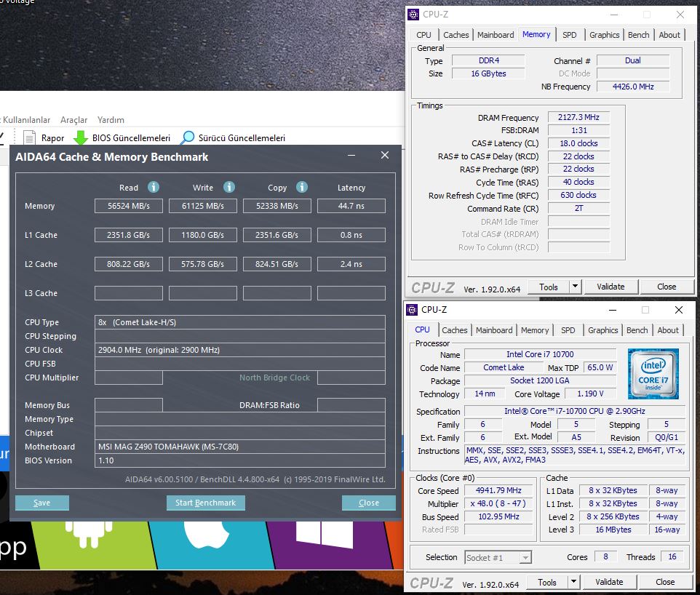Click the BIOS Version 1.10 field
Viewport: 700px width, 595px height.
(x=239, y=460)
